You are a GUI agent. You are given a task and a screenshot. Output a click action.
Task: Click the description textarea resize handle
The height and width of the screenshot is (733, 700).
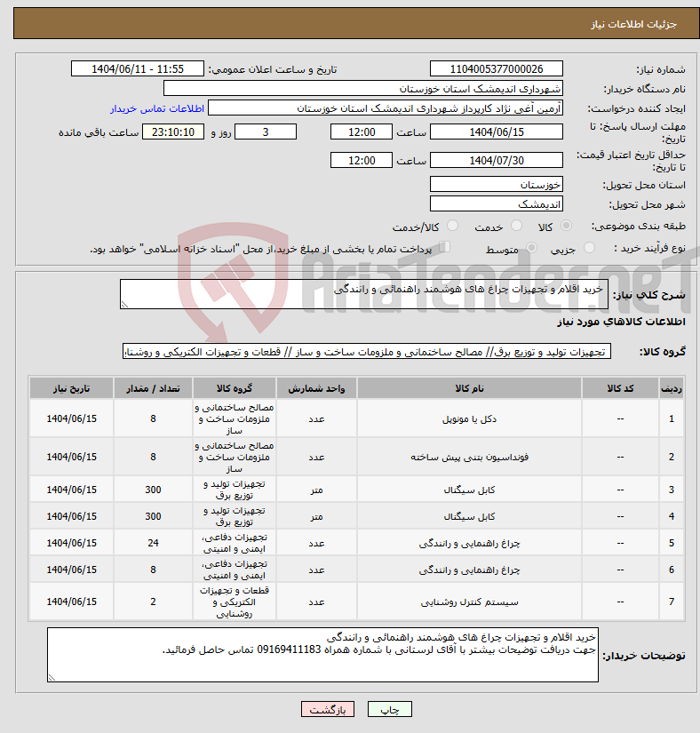[124, 305]
